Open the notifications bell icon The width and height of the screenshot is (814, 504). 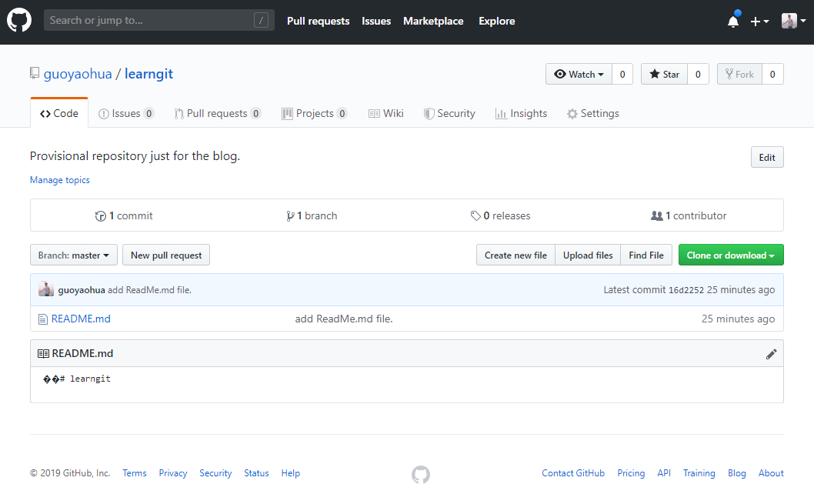733,22
